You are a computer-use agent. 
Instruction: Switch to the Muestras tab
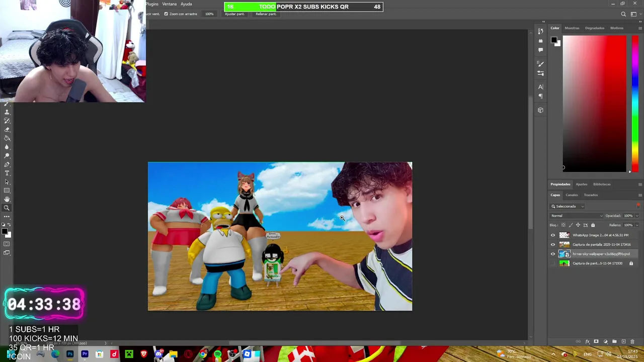pyautogui.click(x=572, y=28)
